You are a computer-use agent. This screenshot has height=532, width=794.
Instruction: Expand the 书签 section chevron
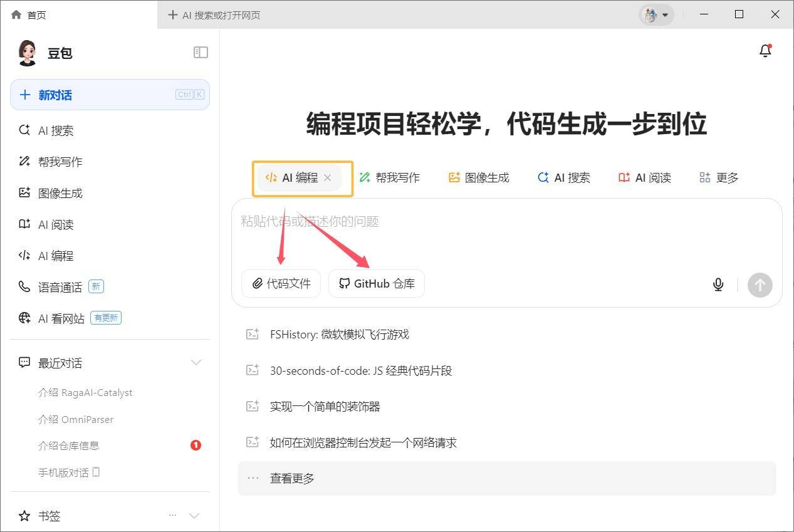194,516
